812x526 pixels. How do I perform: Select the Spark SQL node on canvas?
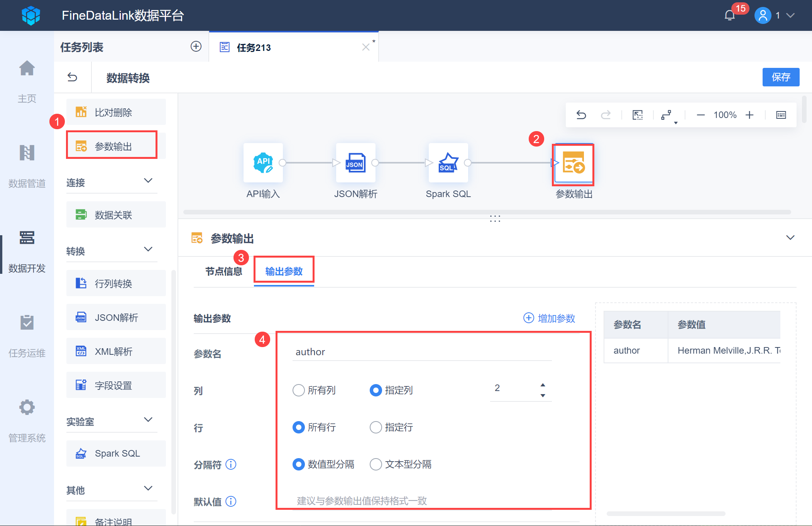[448, 163]
